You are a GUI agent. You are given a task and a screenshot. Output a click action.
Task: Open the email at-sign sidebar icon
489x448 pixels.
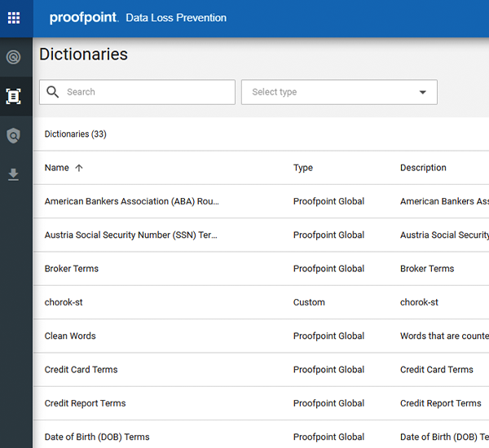(13, 57)
